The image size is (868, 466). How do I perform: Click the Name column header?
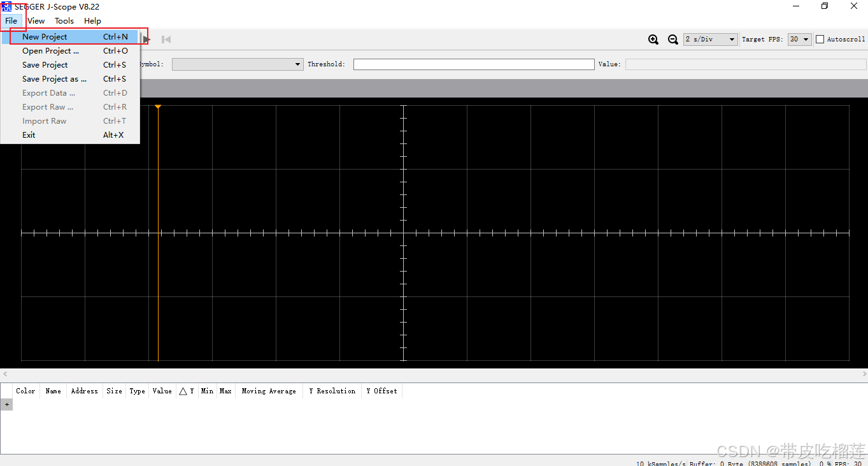click(53, 391)
